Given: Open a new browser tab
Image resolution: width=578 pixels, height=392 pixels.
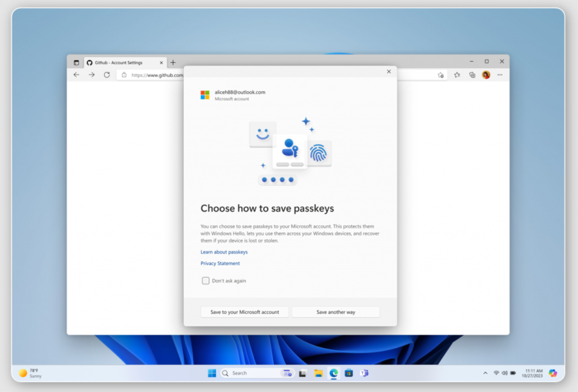Looking at the screenshot, I should click(x=173, y=63).
